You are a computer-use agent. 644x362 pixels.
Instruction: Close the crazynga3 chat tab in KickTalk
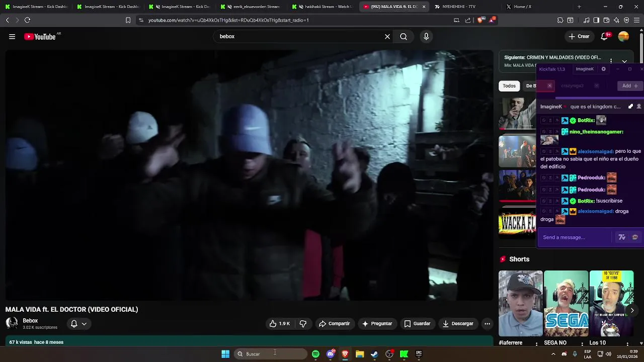click(597, 86)
